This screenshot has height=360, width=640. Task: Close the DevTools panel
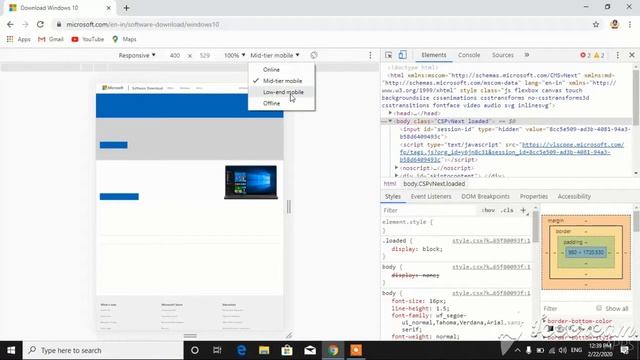click(631, 55)
